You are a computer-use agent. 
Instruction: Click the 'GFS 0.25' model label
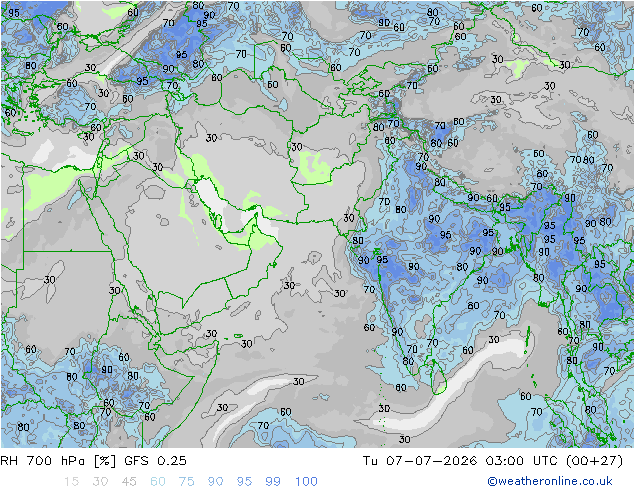155,461
